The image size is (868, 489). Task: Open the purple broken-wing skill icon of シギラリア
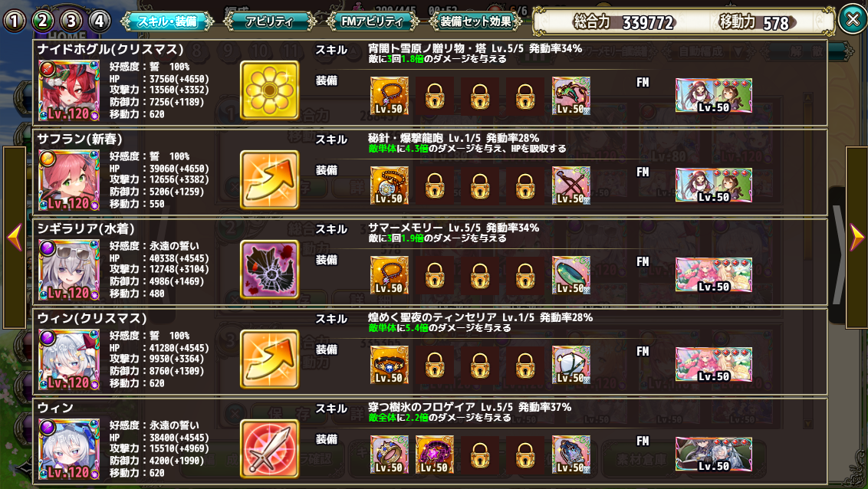(x=270, y=269)
